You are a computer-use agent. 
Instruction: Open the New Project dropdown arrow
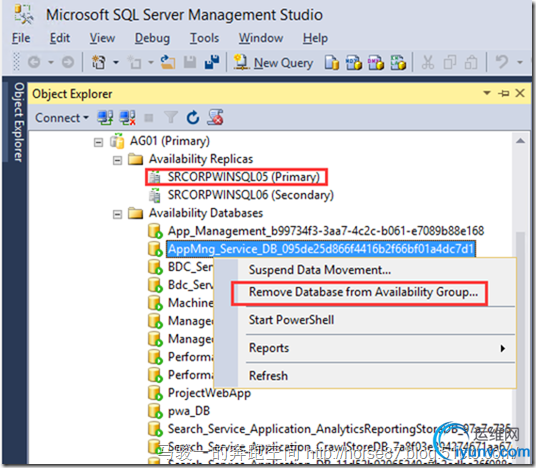[116, 62]
